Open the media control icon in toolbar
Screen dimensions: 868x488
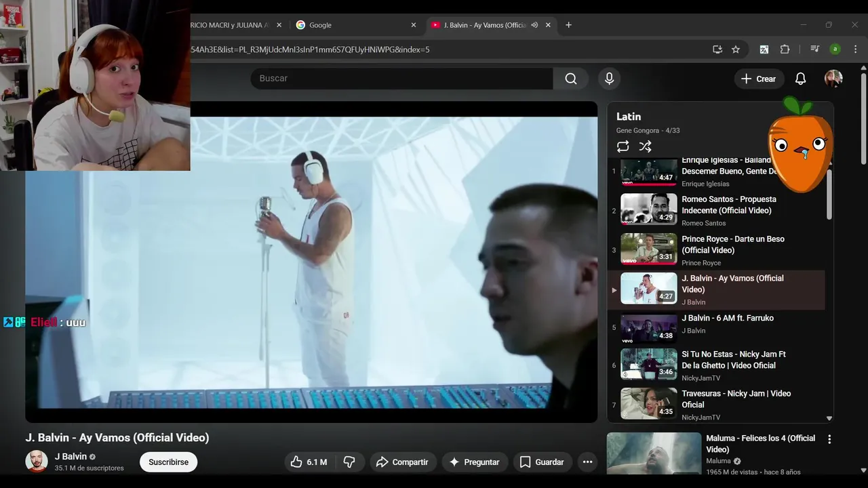tap(814, 49)
